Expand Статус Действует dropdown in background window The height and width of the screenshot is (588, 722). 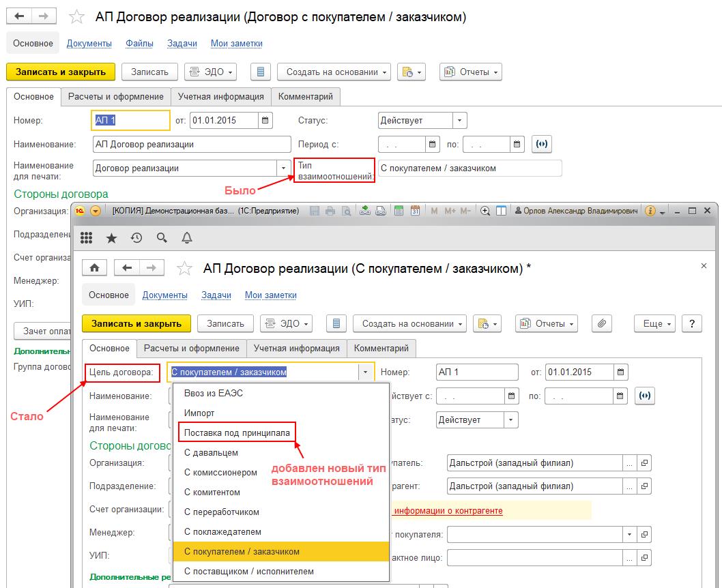coord(459,120)
